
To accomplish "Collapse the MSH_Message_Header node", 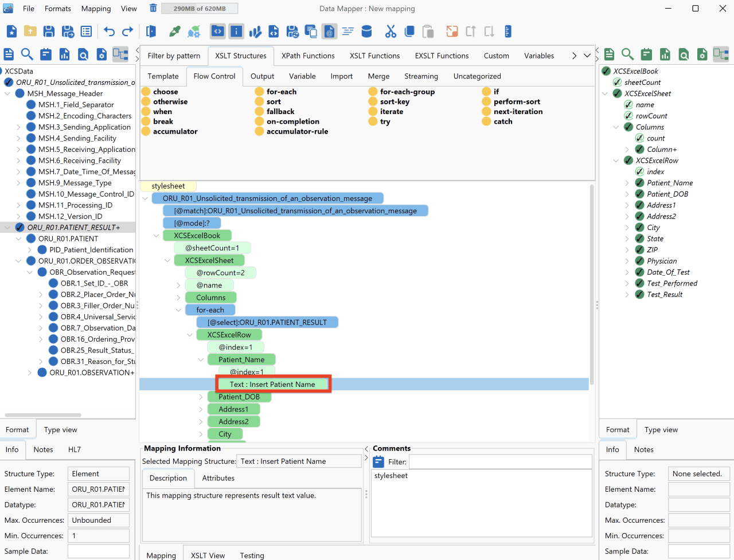I will pos(7,93).
